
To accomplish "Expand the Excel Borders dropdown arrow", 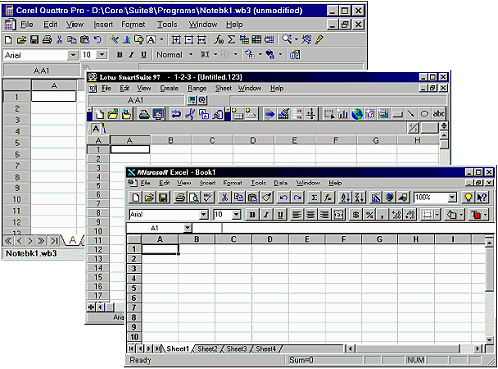I will click(x=437, y=215).
